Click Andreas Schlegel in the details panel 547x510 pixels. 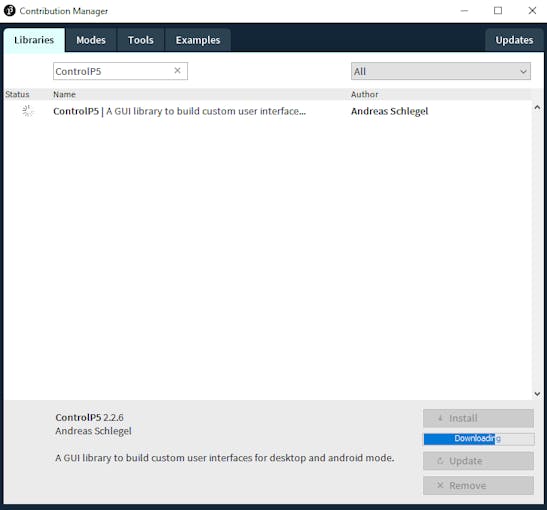point(93,431)
